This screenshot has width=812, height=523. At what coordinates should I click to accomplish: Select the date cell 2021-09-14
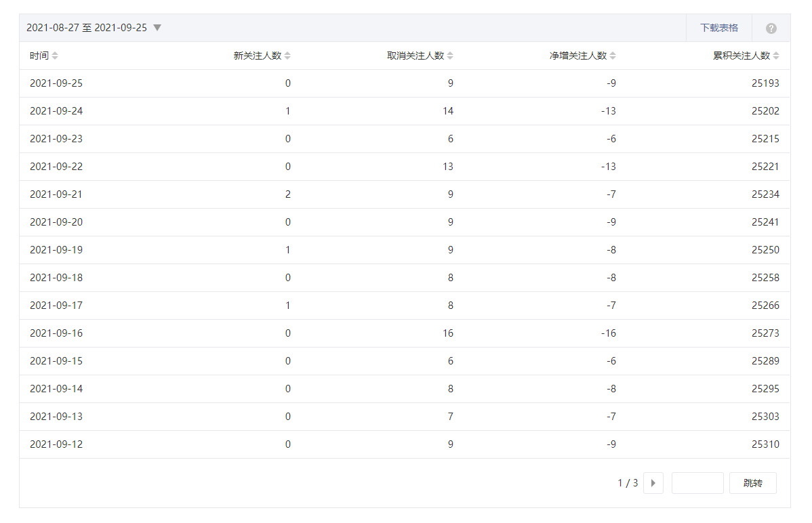56,389
